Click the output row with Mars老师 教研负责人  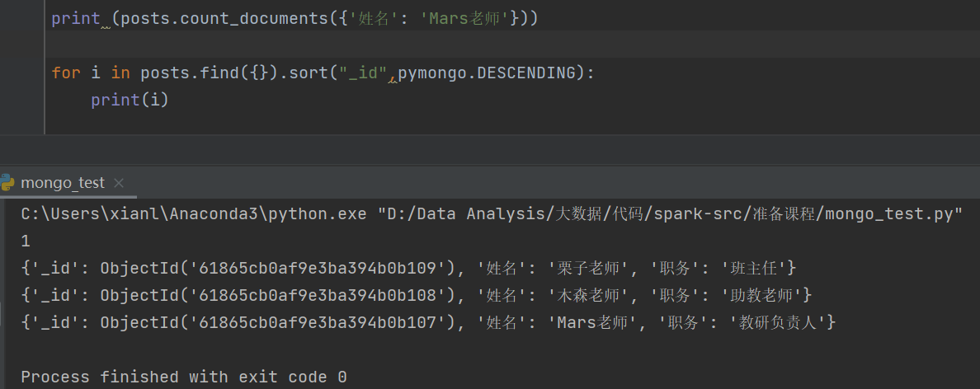tap(428, 323)
